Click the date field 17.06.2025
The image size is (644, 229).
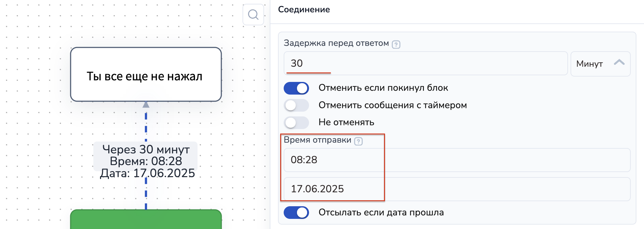pyautogui.click(x=457, y=189)
